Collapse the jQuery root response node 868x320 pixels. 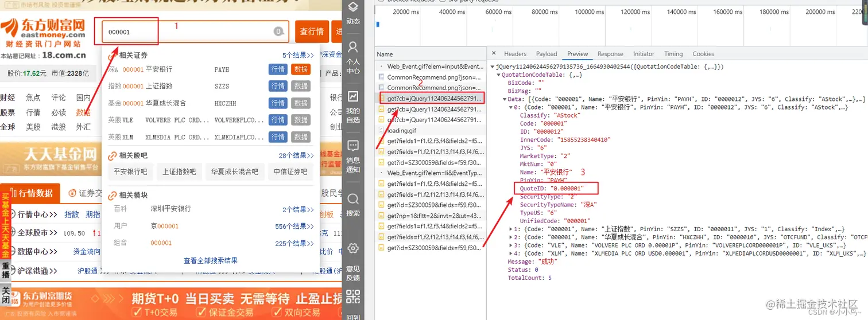coord(493,67)
